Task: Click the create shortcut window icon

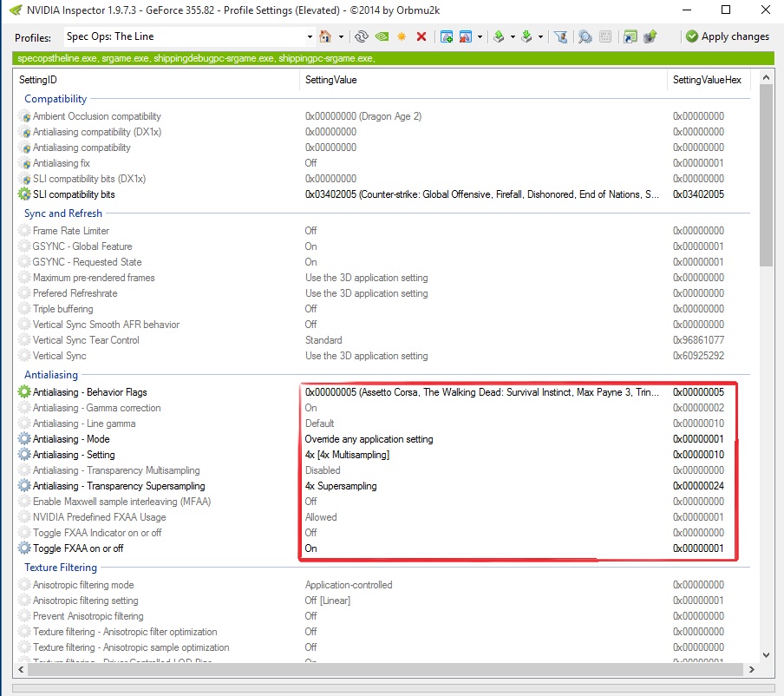Action: coord(630,36)
